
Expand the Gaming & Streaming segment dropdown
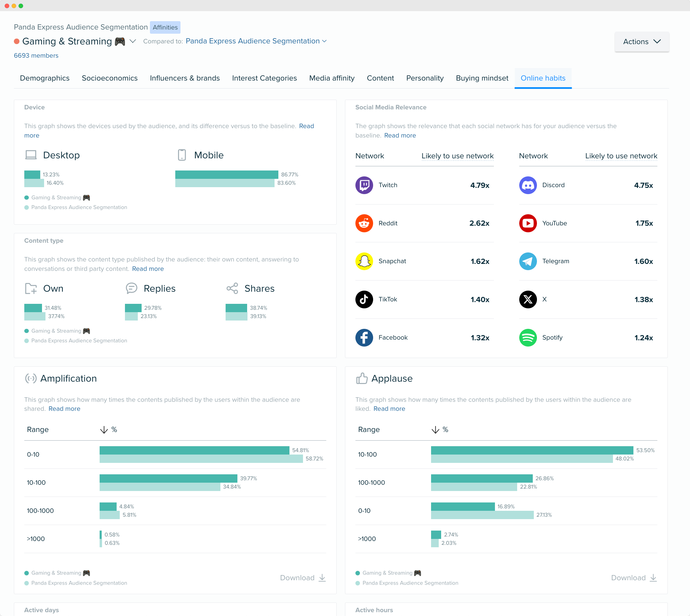coord(133,41)
